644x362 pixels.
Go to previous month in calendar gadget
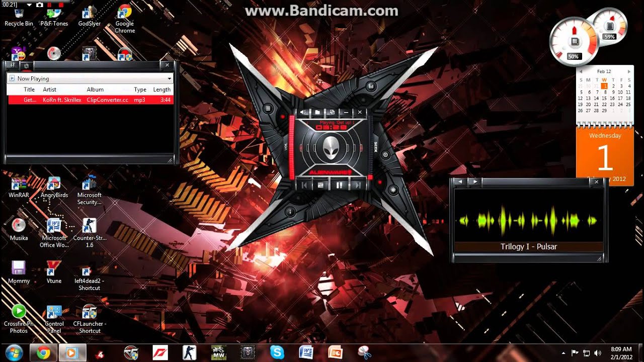pos(581,72)
